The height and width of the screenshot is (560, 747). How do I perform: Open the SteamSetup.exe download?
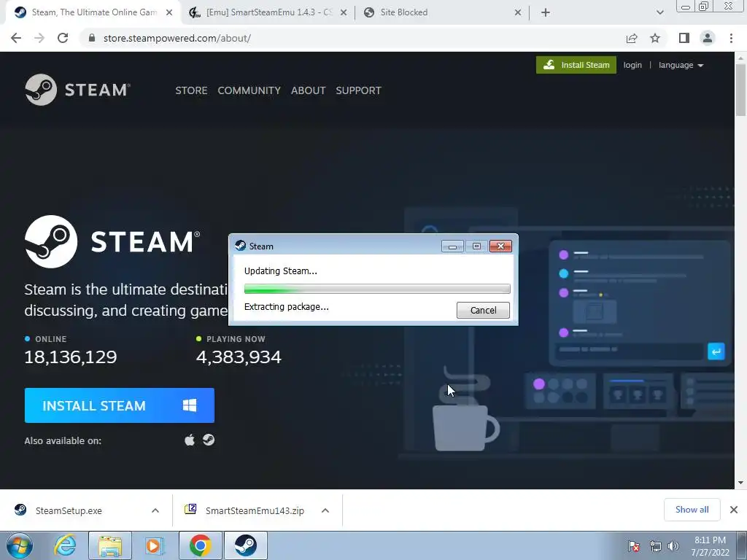(x=68, y=510)
